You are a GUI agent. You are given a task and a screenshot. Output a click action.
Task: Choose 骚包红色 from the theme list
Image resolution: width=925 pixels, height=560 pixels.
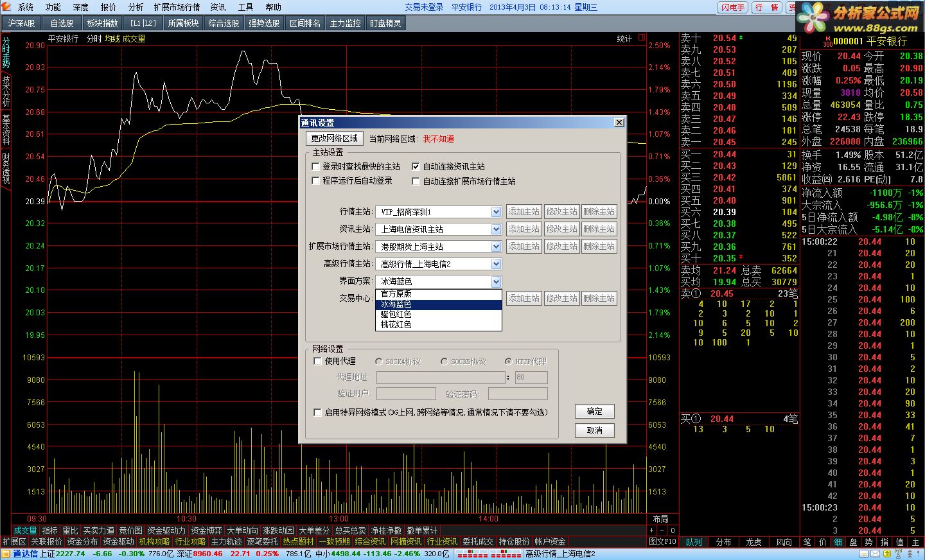(438, 315)
